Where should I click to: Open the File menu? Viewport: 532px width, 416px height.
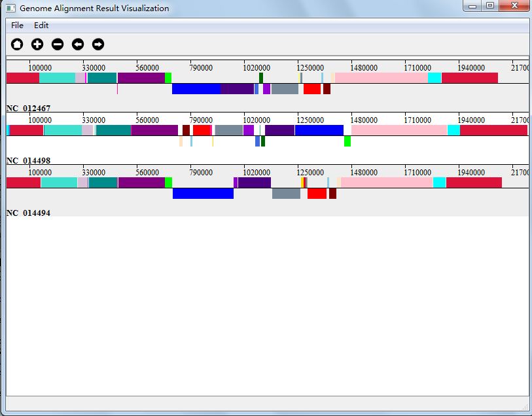pyautogui.click(x=17, y=26)
